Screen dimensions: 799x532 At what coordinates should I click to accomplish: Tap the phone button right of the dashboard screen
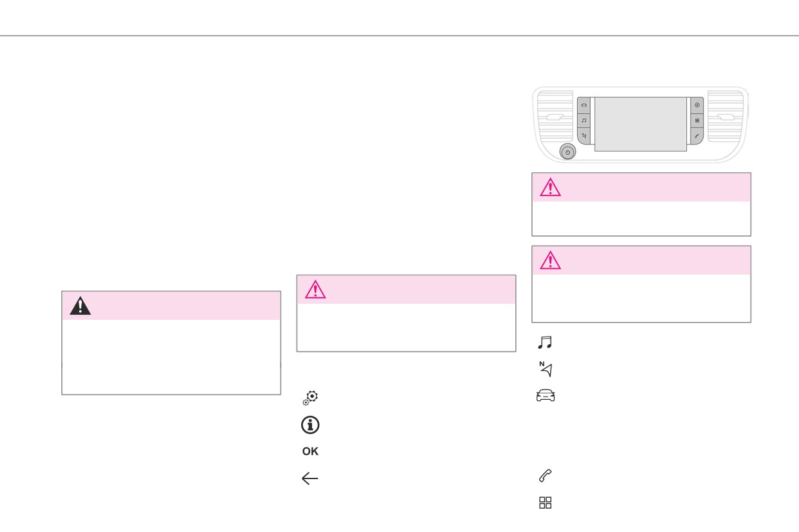(697, 136)
